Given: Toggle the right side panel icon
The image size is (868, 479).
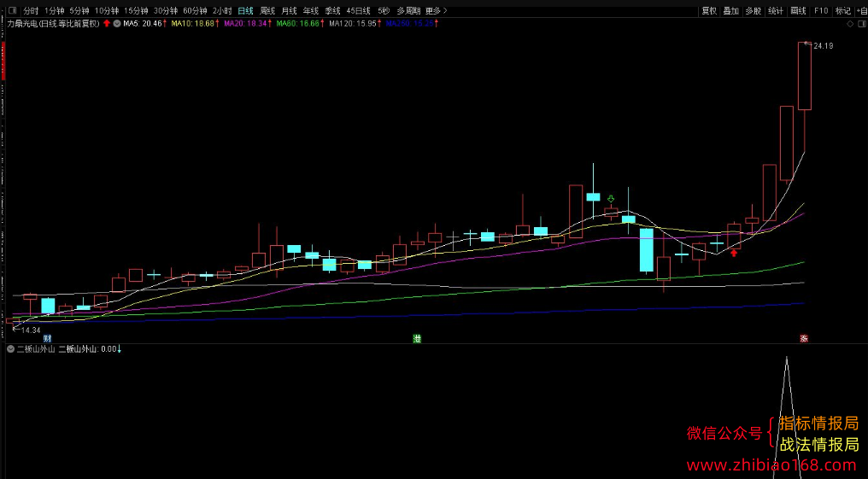Looking at the screenshot, I should pyautogui.click(x=862, y=24).
